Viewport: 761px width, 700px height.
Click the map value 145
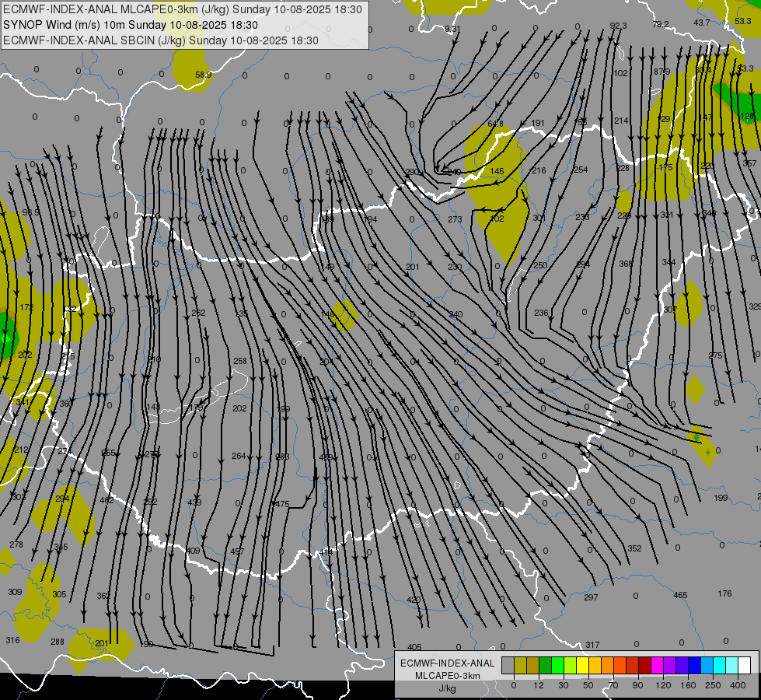497,171
